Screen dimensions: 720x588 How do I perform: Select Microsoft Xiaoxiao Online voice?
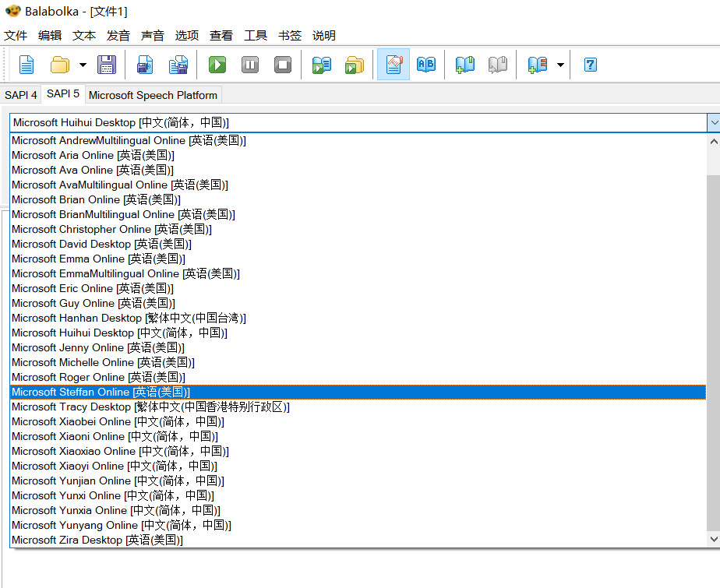358,451
